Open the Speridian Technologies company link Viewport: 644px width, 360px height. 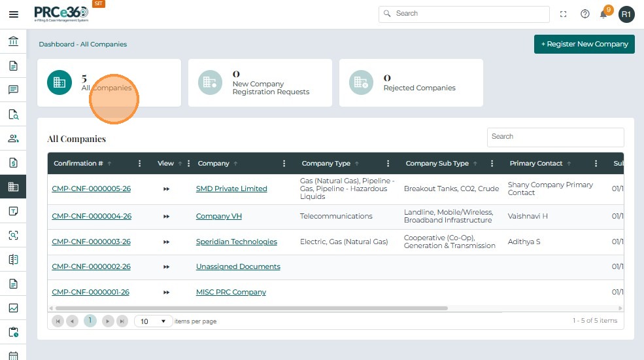click(x=236, y=242)
